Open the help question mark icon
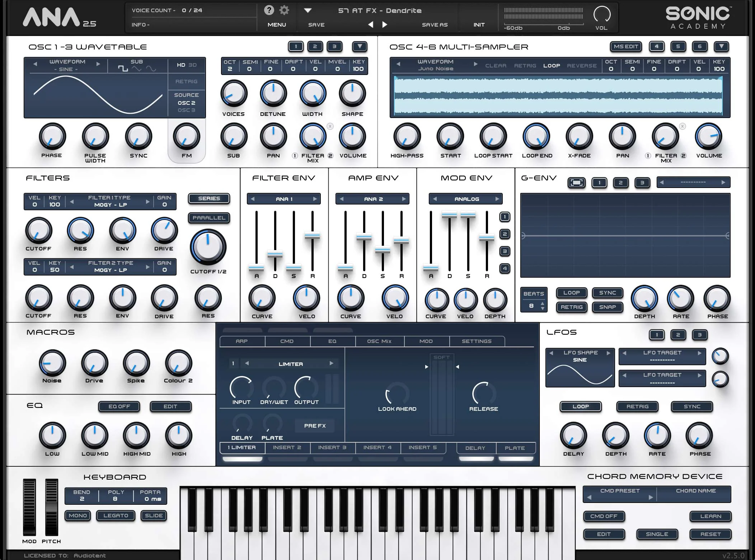The height and width of the screenshot is (560, 755). click(x=269, y=10)
